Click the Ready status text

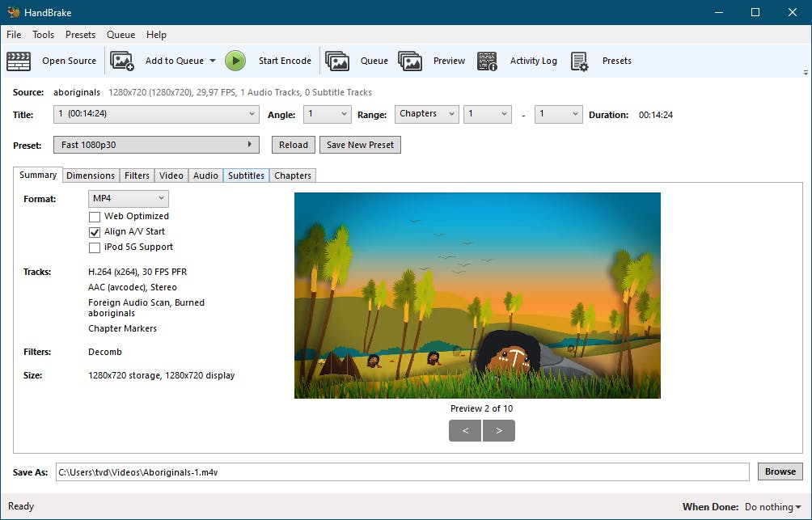coord(21,506)
